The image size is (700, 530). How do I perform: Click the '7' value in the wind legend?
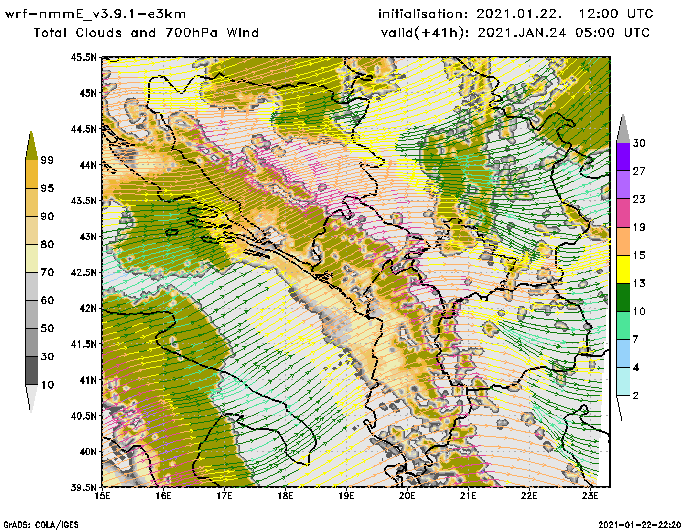pos(636,340)
